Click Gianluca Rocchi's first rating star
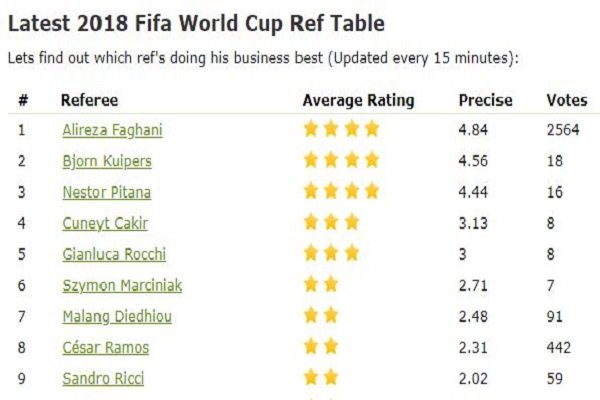 (311, 253)
